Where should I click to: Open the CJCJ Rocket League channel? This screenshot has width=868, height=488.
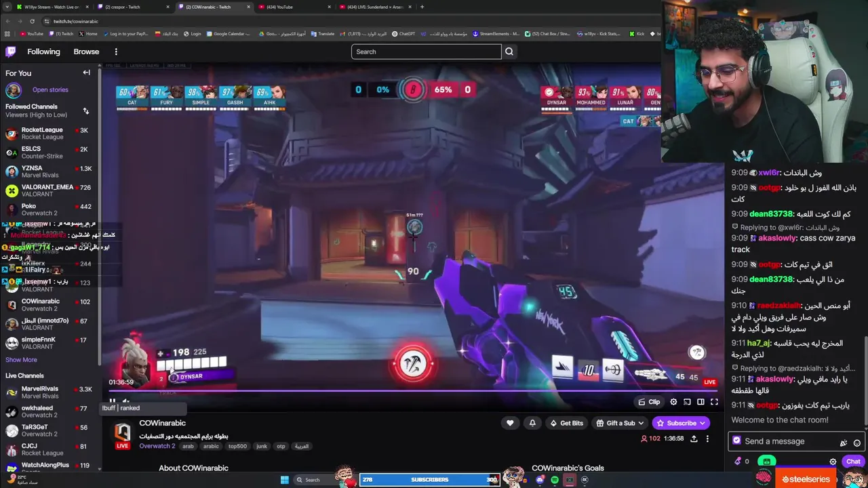[49, 449]
